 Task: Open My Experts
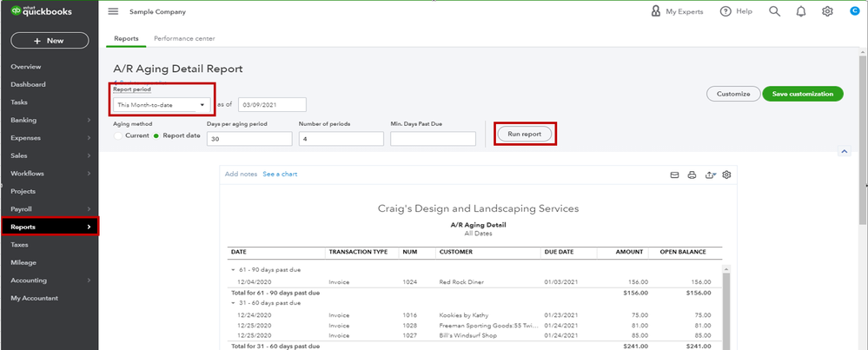point(678,11)
